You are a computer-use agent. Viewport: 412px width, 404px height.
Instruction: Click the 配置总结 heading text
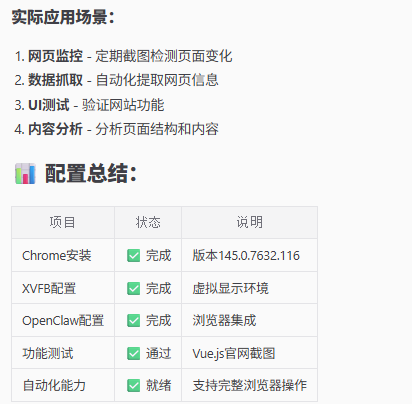coord(91,173)
